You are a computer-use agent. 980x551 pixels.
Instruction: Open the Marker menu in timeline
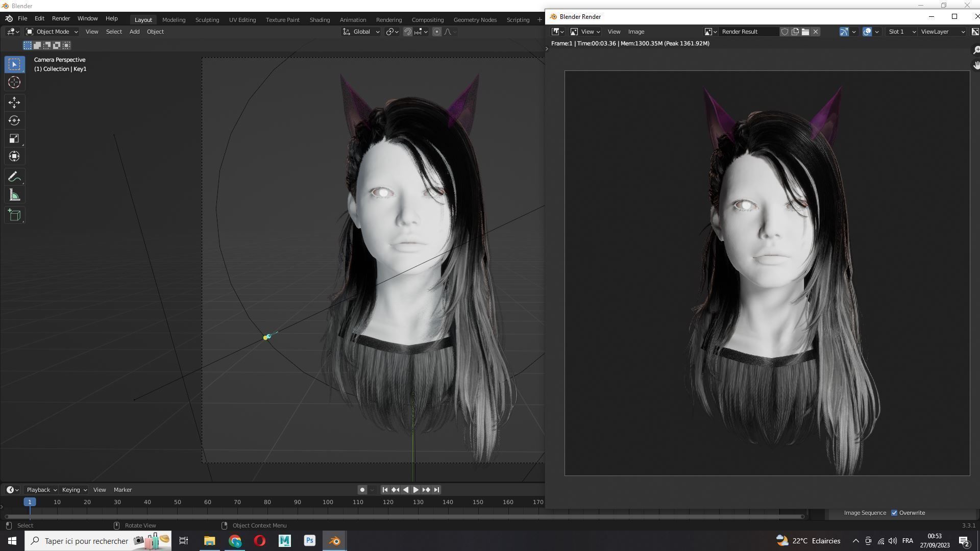122,490
